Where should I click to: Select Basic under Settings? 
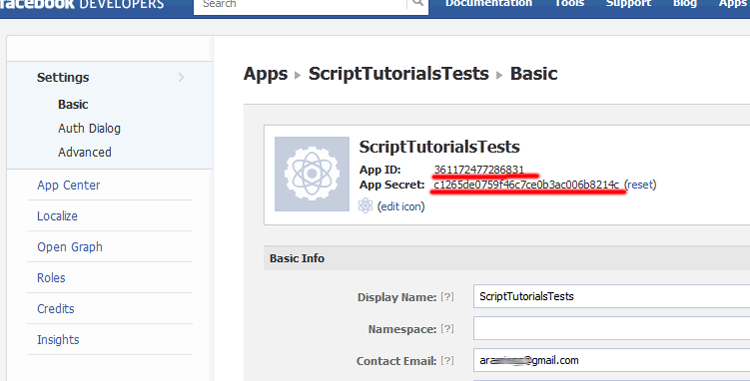click(73, 104)
